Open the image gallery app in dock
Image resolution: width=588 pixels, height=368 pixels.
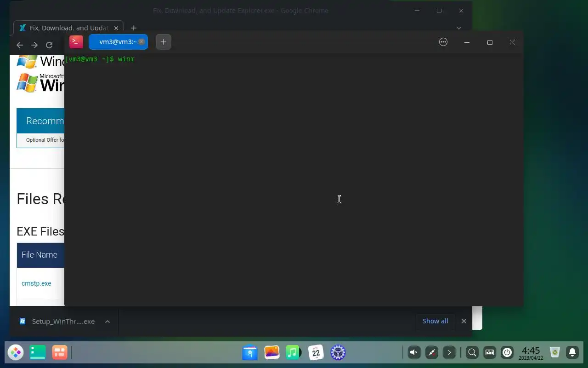pos(272,353)
